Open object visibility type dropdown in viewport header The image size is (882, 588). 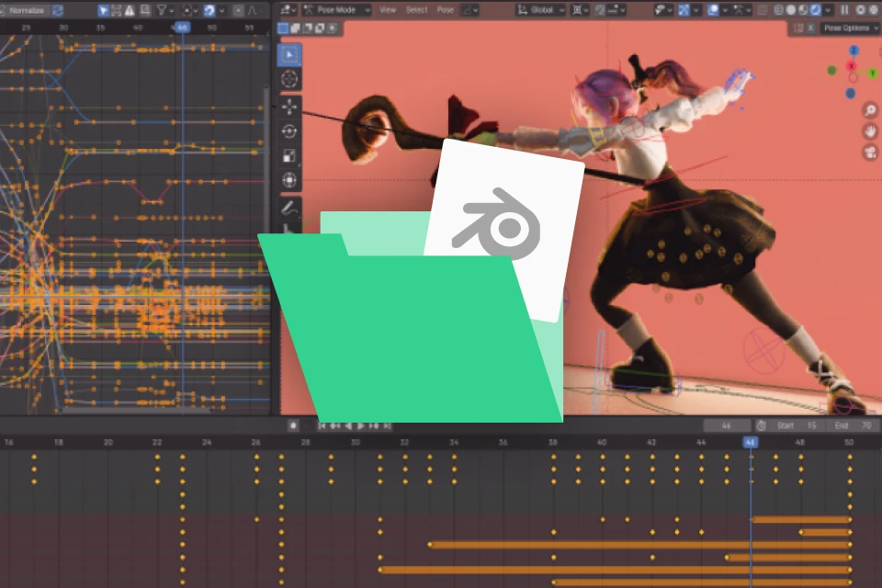(x=663, y=10)
